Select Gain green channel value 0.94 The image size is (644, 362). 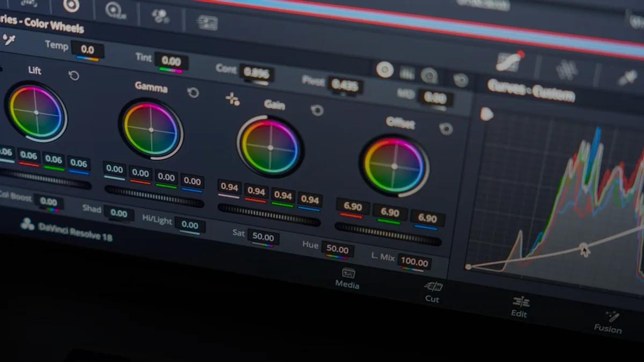click(283, 195)
